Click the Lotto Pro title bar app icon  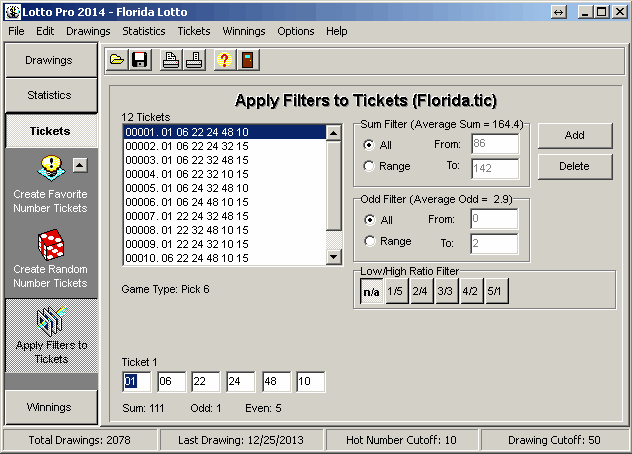pos(12,12)
